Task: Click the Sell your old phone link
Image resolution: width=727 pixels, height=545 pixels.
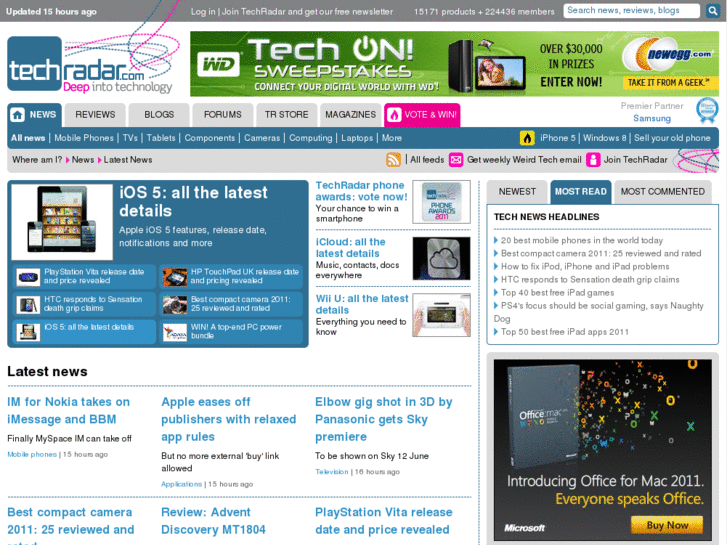Action: point(672,138)
